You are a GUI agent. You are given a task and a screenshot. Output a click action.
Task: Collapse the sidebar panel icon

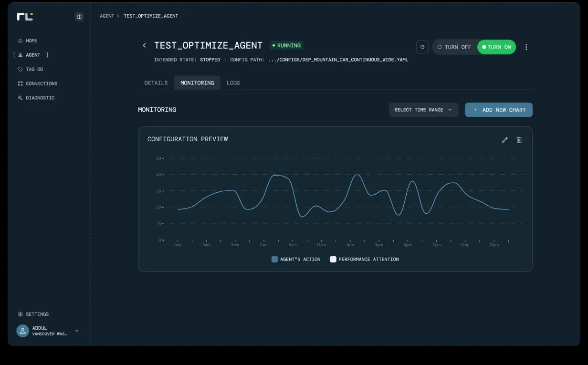pos(79,17)
